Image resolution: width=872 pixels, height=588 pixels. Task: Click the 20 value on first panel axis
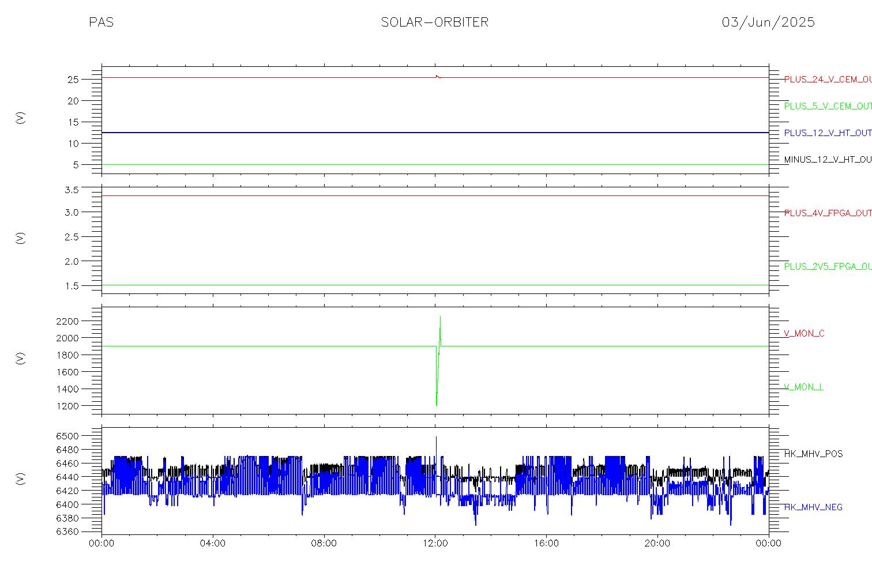[x=73, y=101]
